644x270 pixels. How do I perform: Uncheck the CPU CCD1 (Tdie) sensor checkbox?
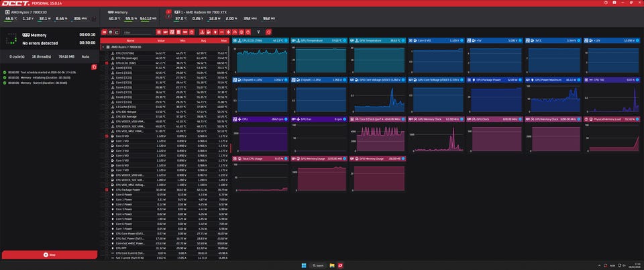click(106, 64)
